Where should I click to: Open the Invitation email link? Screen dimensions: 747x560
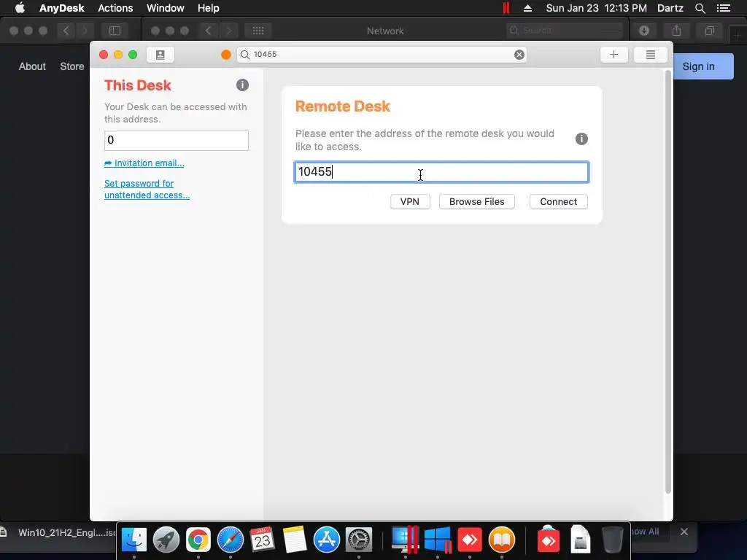pyautogui.click(x=144, y=163)
